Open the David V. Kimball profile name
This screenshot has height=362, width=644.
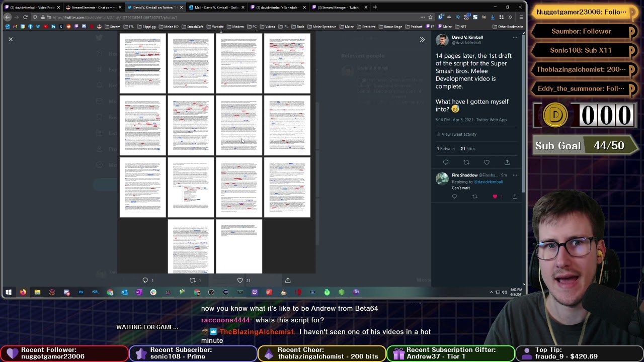coord(467,37)
